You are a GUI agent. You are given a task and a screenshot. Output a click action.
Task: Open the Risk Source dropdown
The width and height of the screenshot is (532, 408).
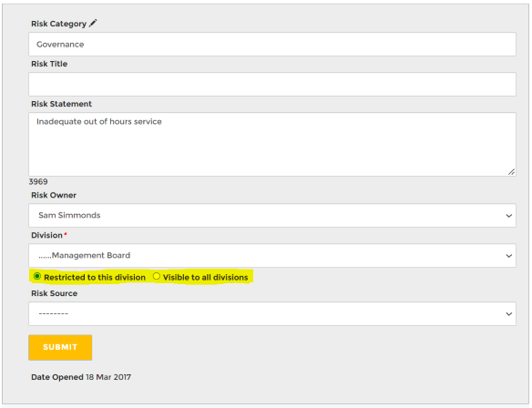coord(272,313)
